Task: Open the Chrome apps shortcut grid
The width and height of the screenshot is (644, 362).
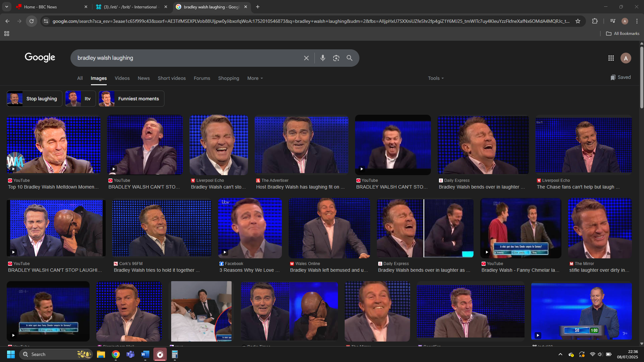Action: tap(7, 34)
